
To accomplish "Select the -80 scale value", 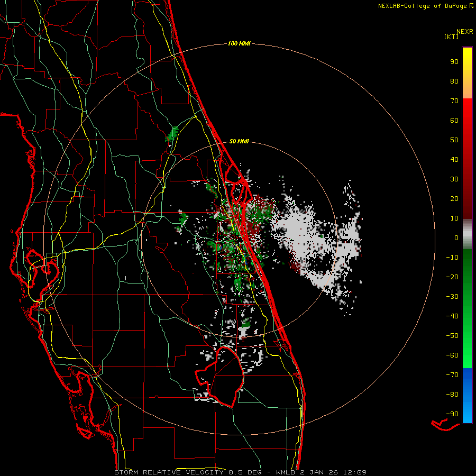I will click(452, 395).
